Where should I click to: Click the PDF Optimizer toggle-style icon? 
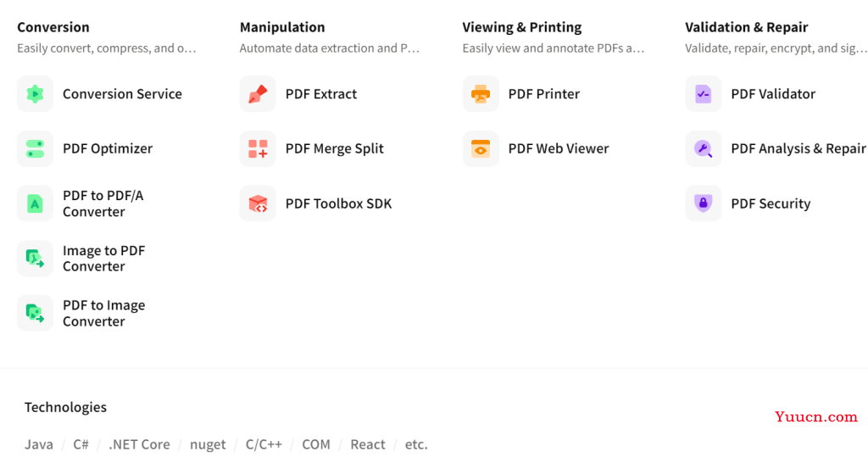pos(35,148)
